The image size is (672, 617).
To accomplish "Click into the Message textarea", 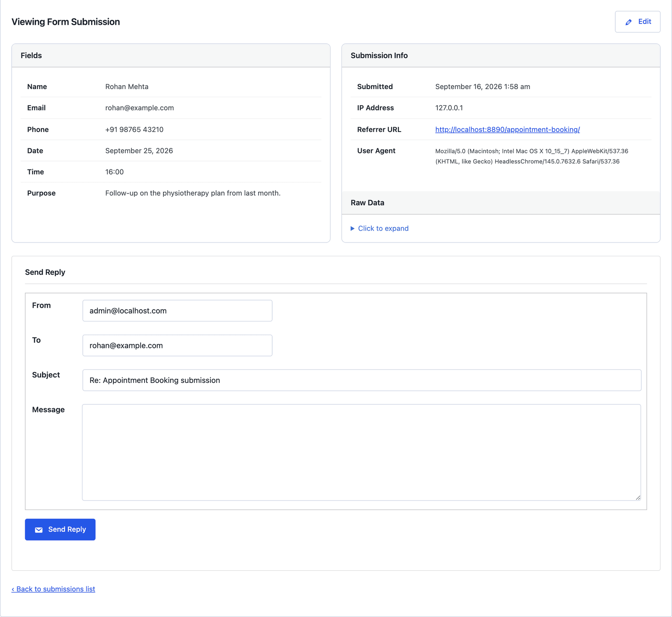I will click(x=362, y=452).
